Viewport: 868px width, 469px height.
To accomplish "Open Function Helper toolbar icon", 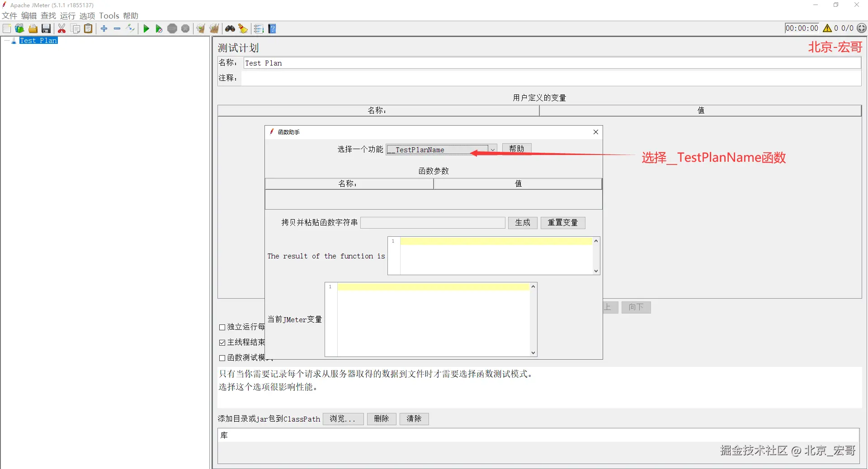I will pos(259,28).
